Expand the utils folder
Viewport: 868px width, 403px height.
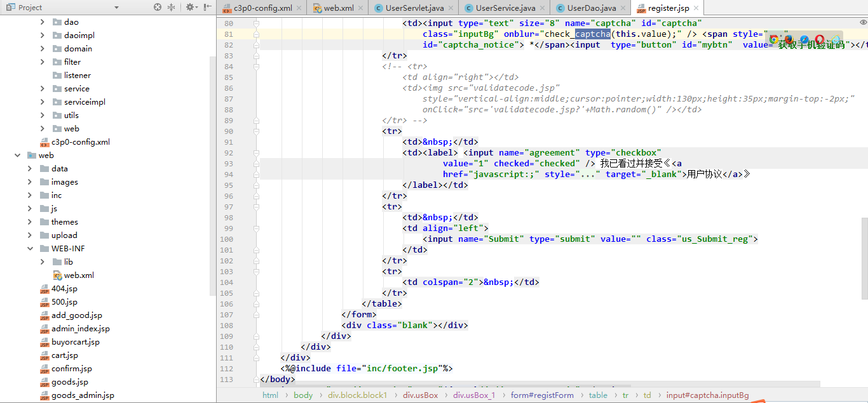click(43, 115)
